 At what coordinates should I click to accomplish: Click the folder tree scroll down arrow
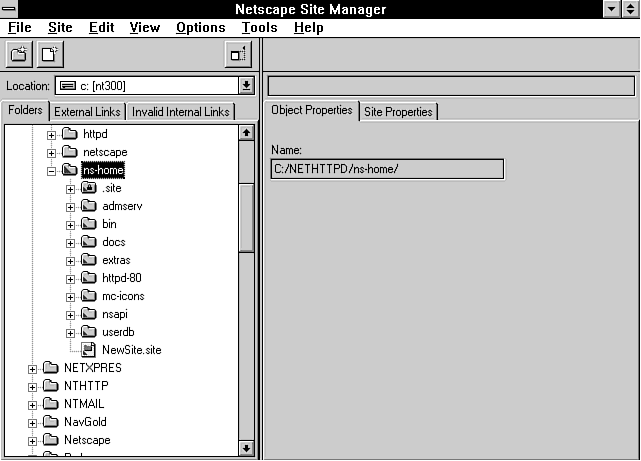(x=246, y=447)
